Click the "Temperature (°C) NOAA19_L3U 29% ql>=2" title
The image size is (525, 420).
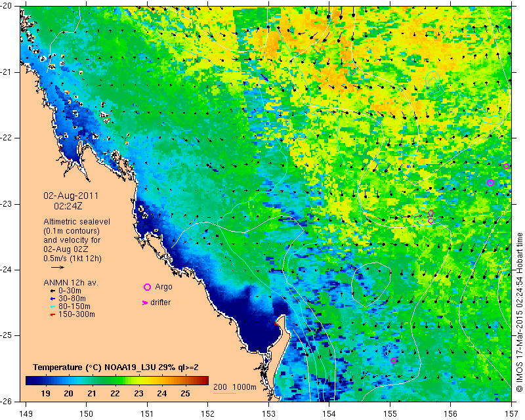pos(115,367)
